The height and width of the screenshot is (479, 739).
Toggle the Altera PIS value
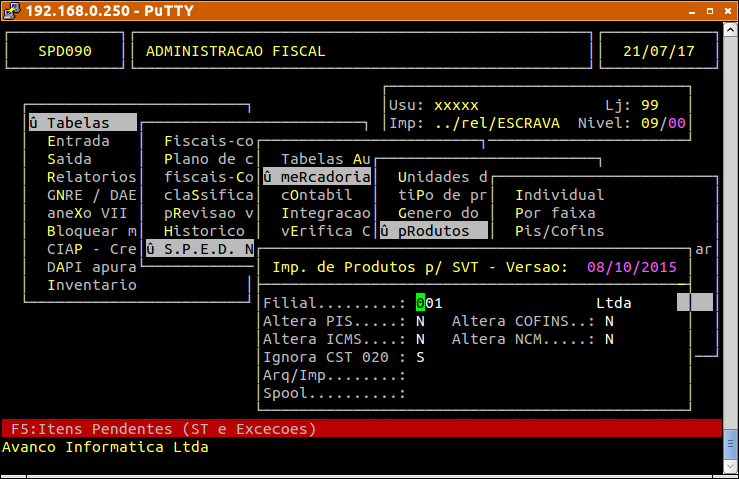tap(420, 321)
